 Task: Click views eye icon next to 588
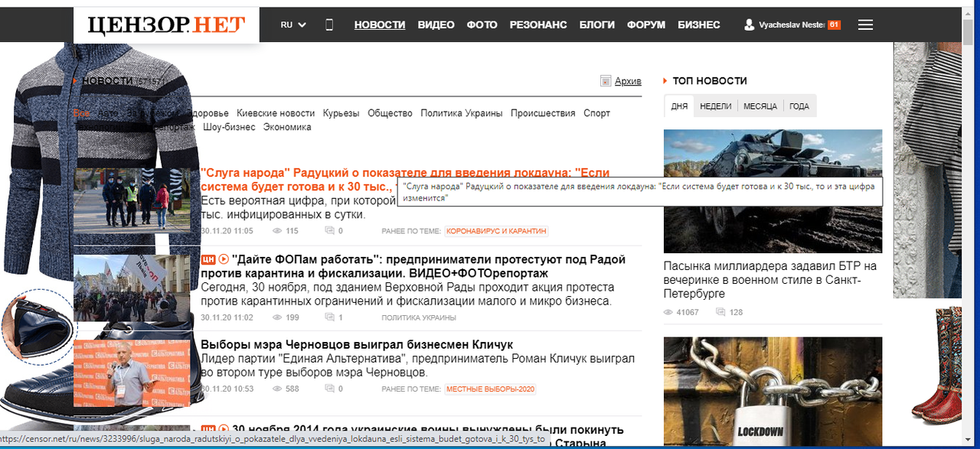[x=278, y=389]
